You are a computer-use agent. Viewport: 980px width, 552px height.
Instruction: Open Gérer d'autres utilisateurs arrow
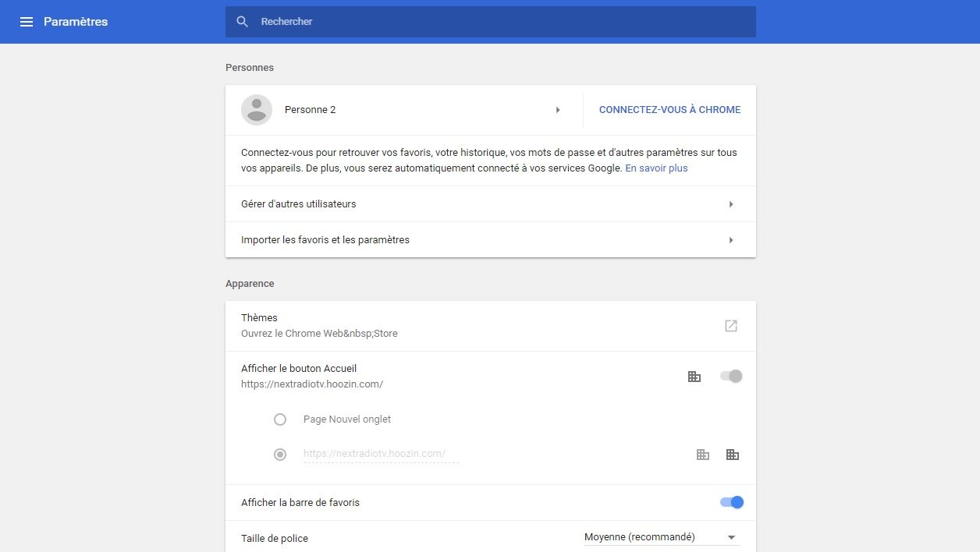click(731, 204)
